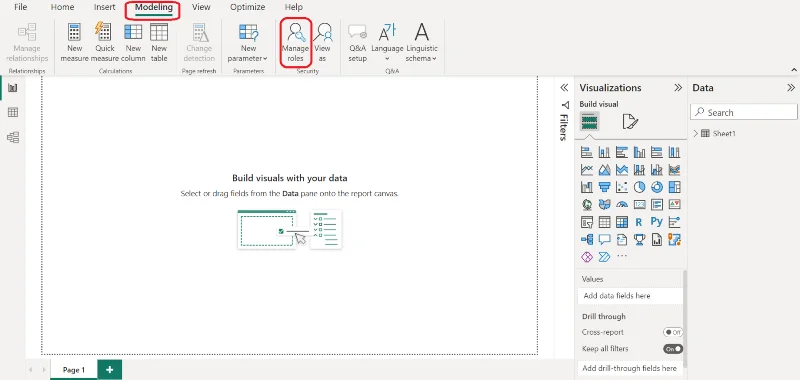Image resolution: width=800 pixels, height=380 pixels.
Task: Insert a key influencers visual
Action: (x=674, y=222)
